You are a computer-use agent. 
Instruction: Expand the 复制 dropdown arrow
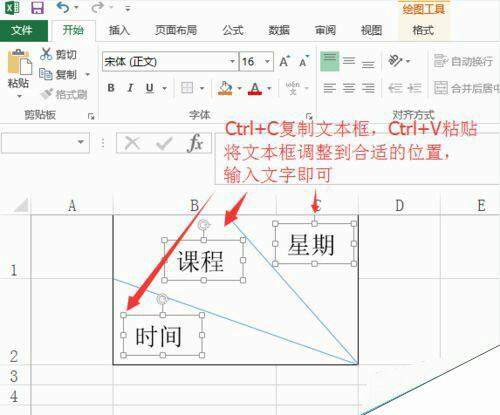pos(88,74)
